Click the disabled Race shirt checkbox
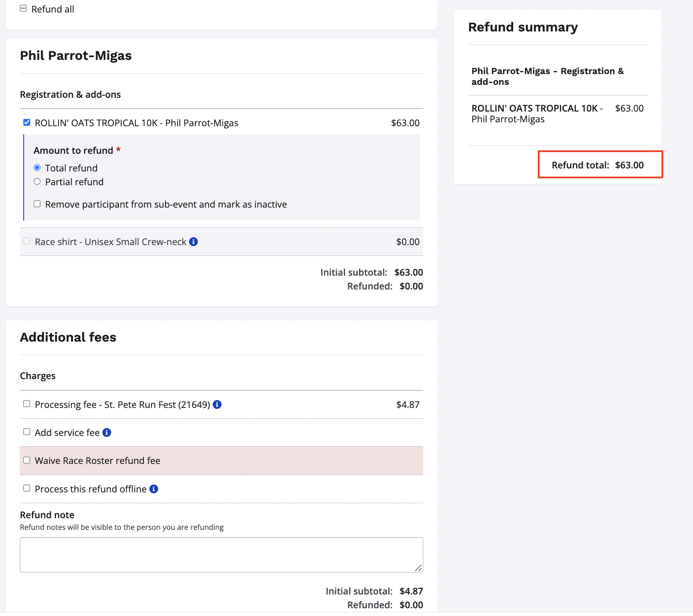The width and height of the screenshot is (693, 616). pos(27,241)
